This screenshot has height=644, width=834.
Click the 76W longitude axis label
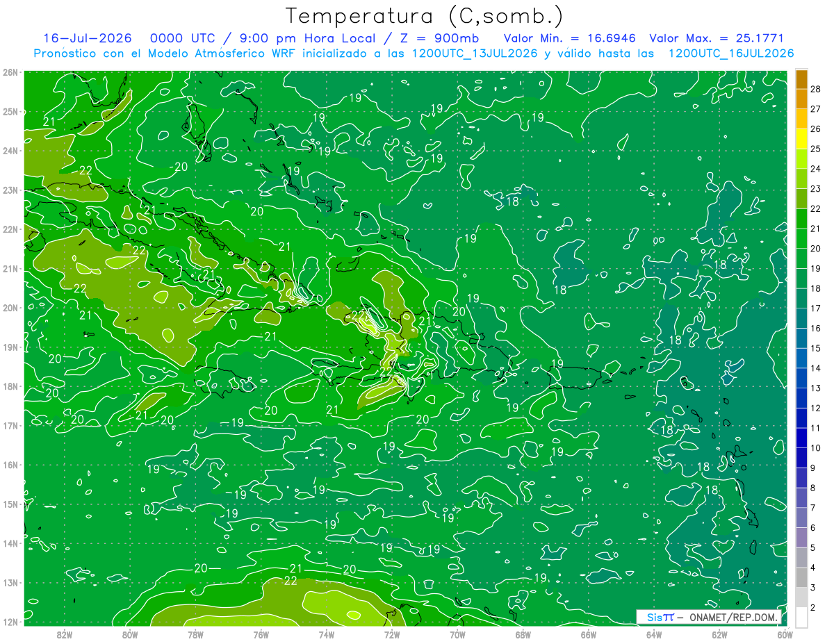[261, 634]
